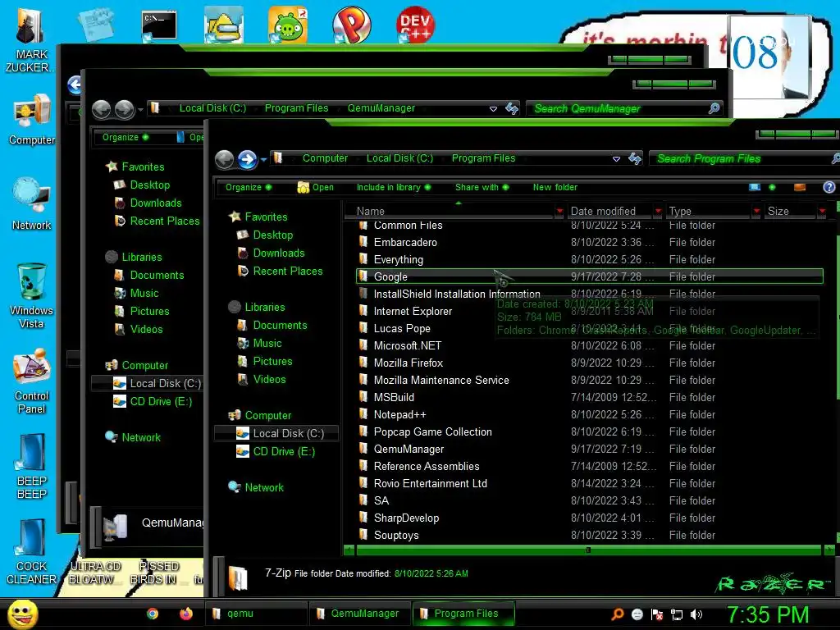Click Local Disk (C:) in Program Files breadcrumb
This screenshot has height=630, width=840.
click(x=399, y=158)
